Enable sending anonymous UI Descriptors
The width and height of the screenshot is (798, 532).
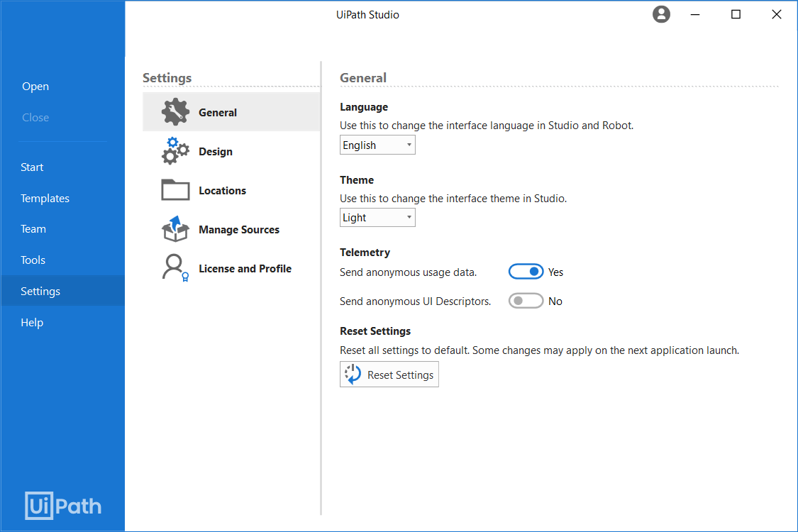(526, 300)
